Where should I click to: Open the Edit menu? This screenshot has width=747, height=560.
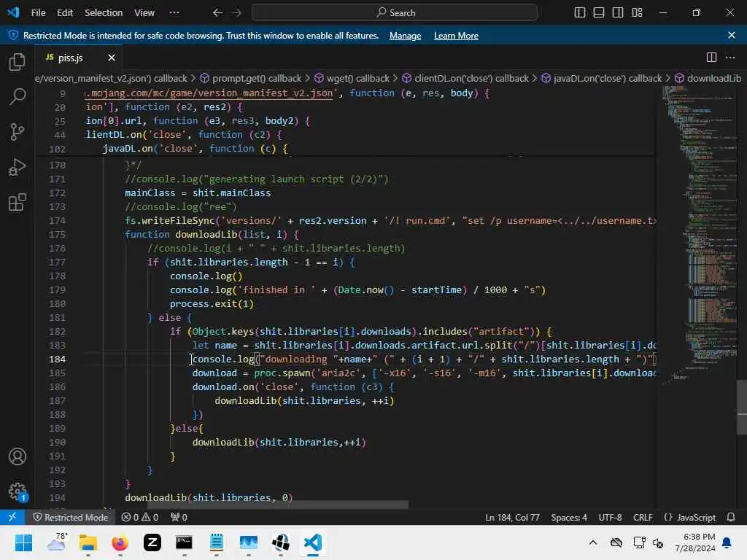pyautogui.click(x=65, y=13)
